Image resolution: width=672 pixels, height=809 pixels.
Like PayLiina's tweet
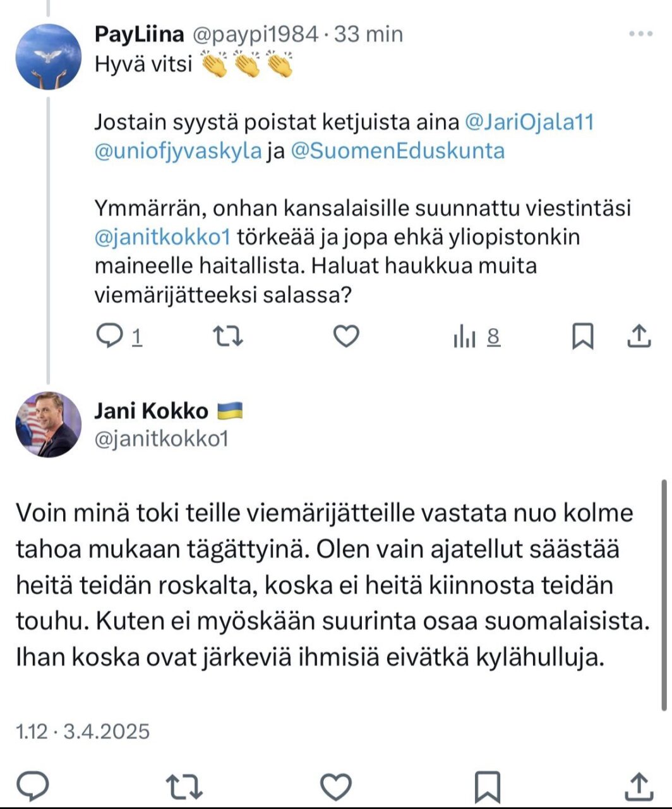click(346, 336)
